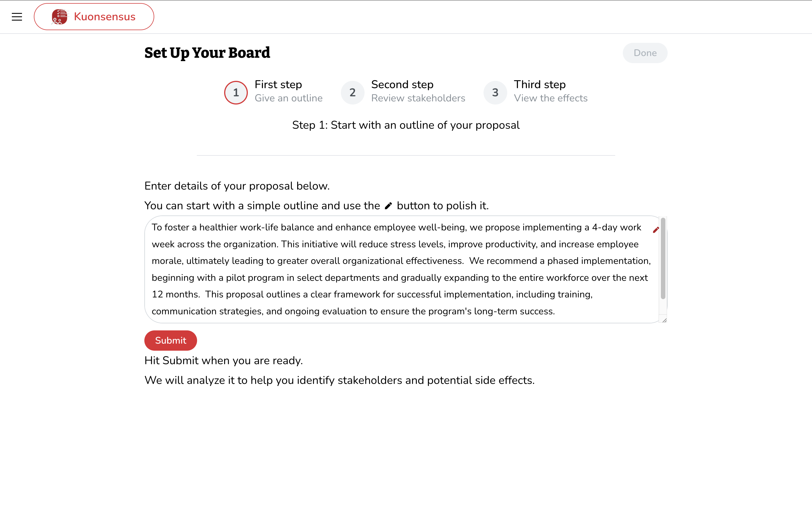Click the Done button
This screenshot has width=812, height=507.
[645, 53]
